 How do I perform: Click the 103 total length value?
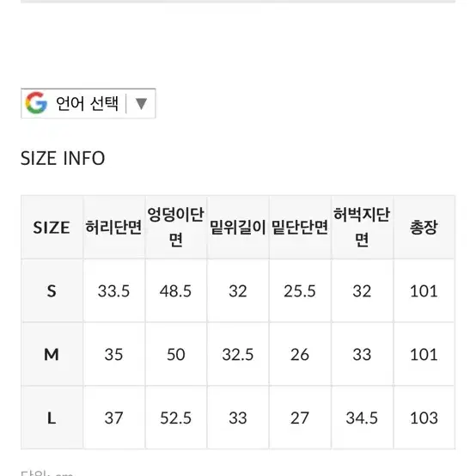[x=424, y=418]
